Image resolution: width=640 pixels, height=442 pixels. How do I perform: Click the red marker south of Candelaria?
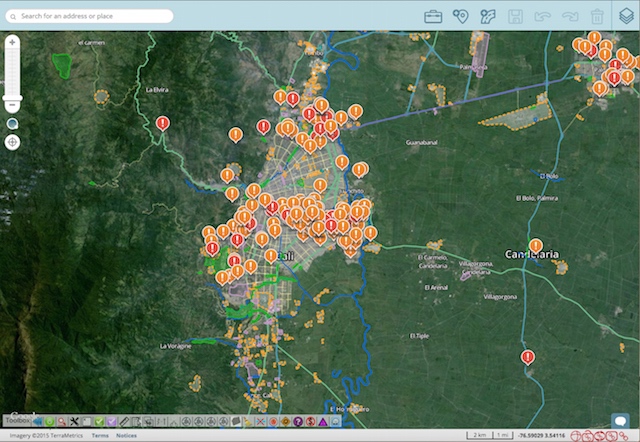pyautogui.click(x=528, y=357)
